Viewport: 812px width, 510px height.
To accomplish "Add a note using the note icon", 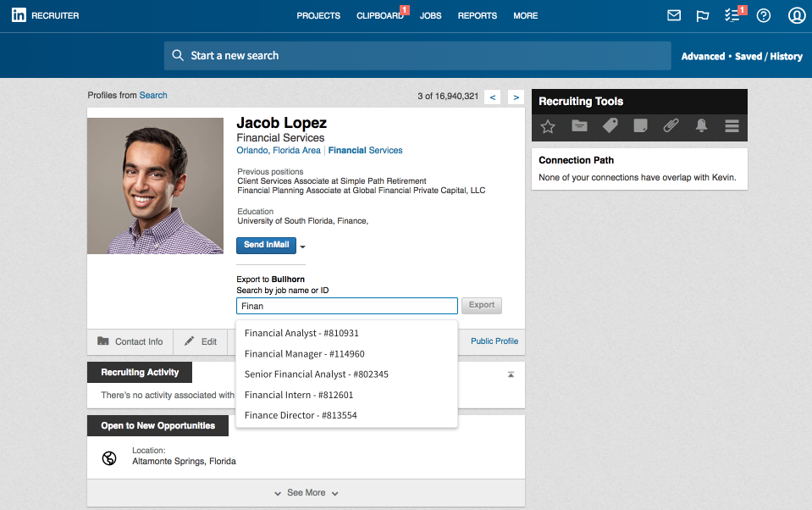I will coord(640,125).
